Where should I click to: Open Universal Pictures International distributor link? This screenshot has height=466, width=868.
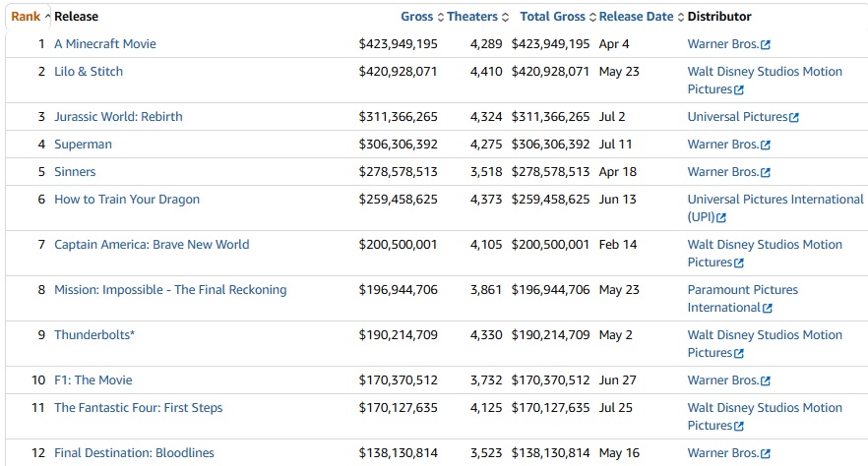tap(775, 208)
